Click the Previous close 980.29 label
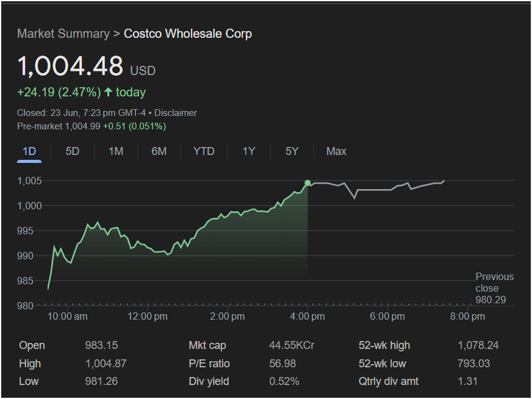 tap(494, 288)
